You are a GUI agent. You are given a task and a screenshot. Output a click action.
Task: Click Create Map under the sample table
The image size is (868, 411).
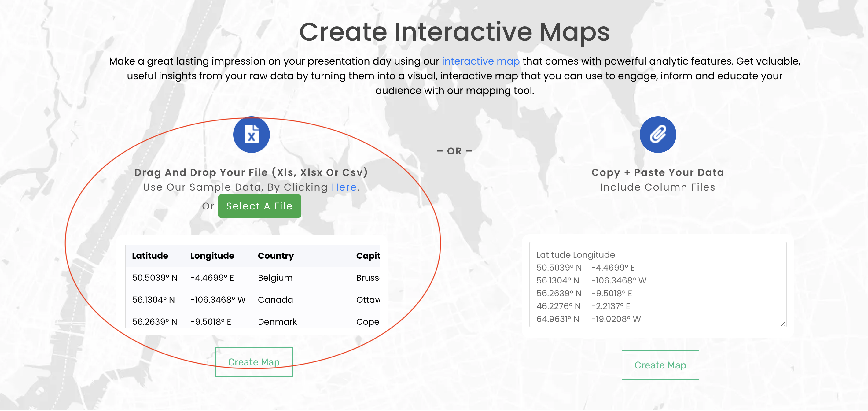pyautogui.click(x=254, y=362)
